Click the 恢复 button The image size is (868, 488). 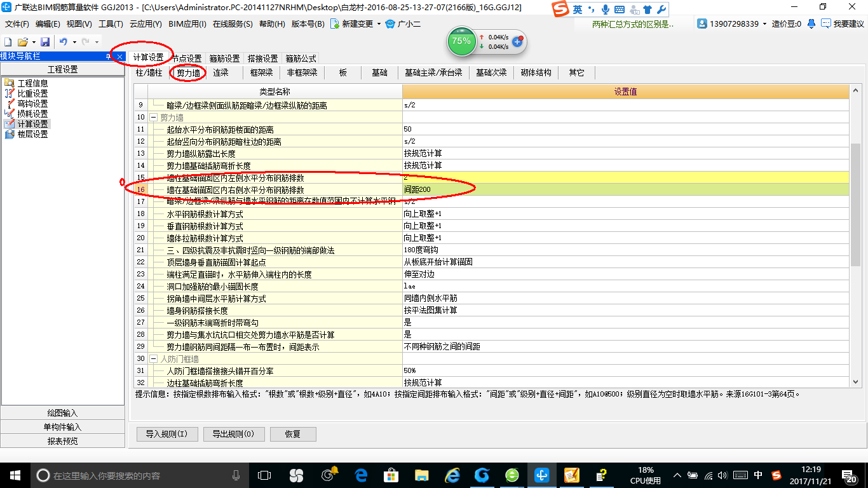[293, 435]
